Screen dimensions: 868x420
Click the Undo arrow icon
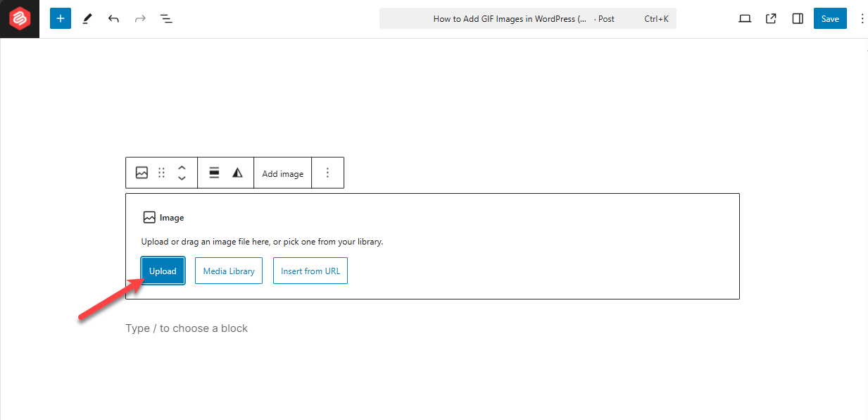click(113, 18)
